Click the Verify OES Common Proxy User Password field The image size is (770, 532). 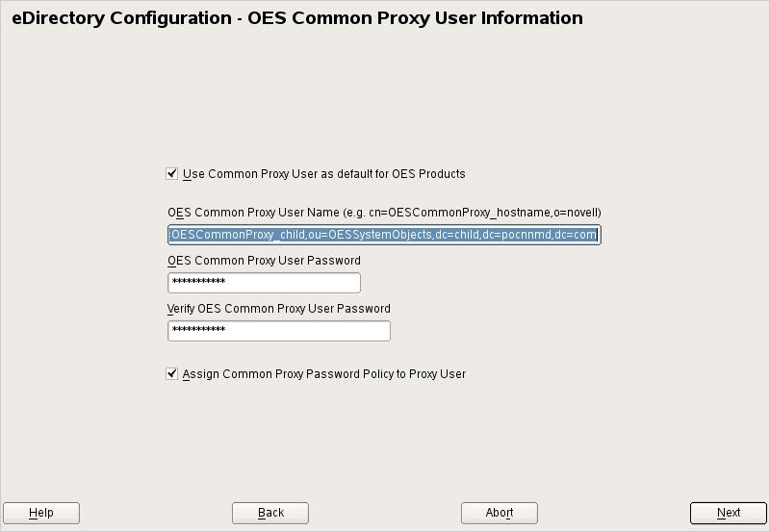pyautogui.click(x=279, y=331)
